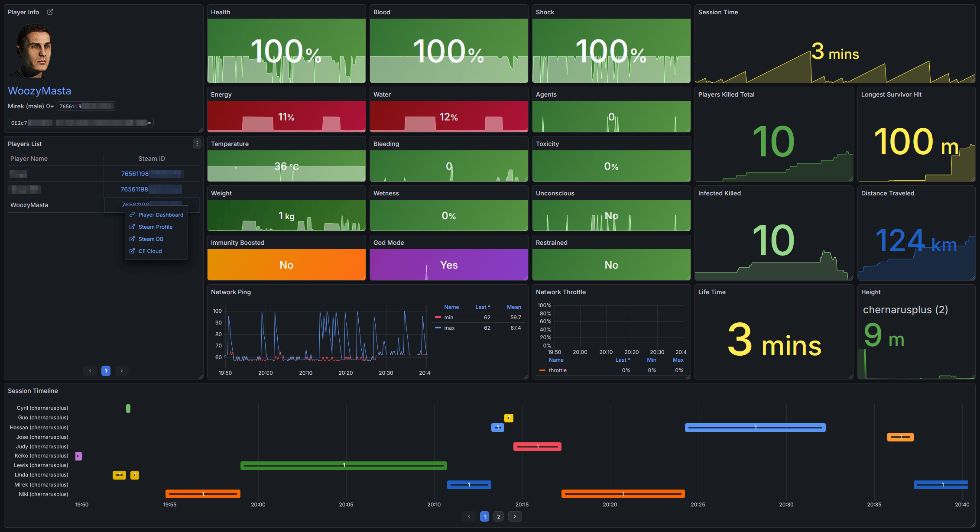The width and height of the screenshot is (980, 532).
Task: Go to page 2 of the Session Timeline
Action: tap(499, 516)
